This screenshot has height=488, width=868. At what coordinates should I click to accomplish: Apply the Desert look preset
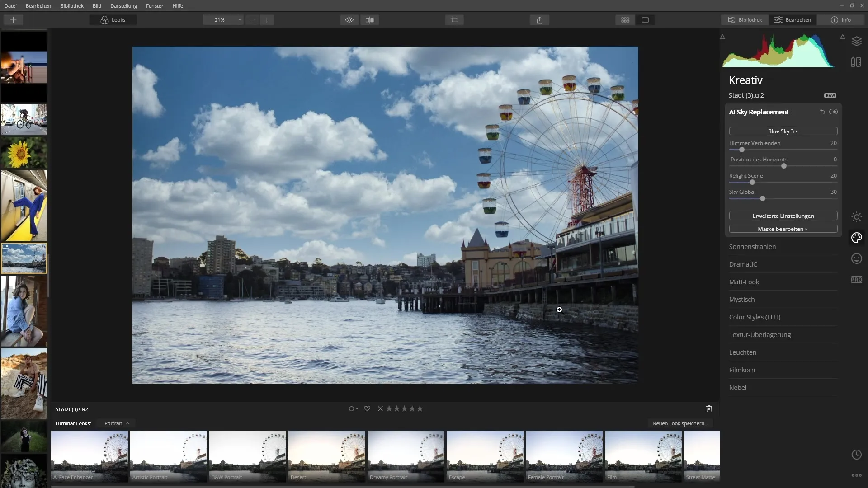[327, 456]
